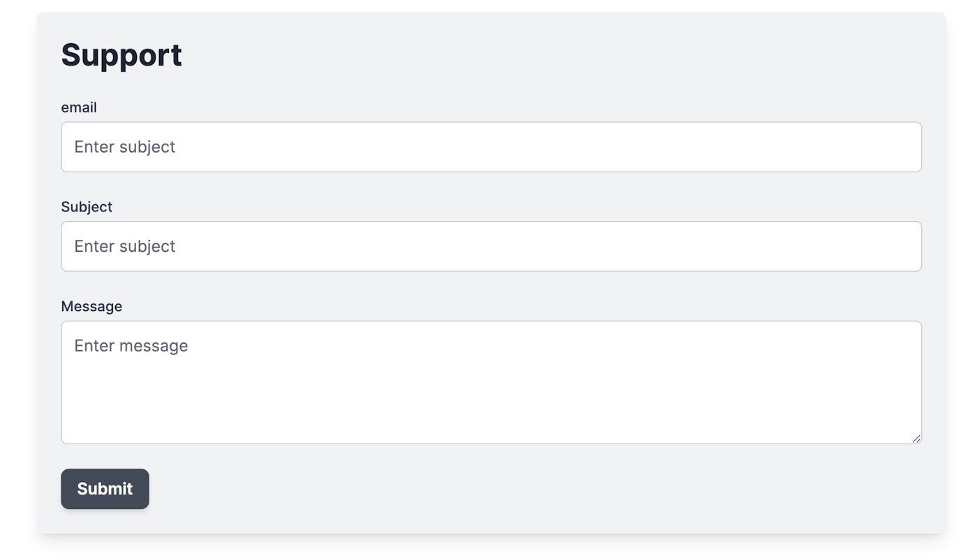Click the resize handle of Message textarea
This screenshot has height=560, width=977.
916,439
